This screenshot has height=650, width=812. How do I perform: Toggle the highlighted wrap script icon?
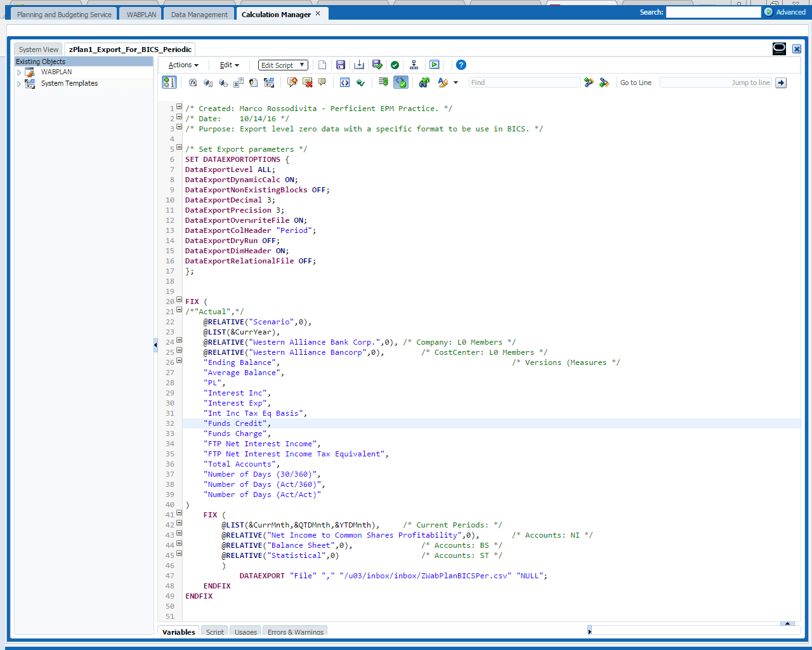(400, 83)
